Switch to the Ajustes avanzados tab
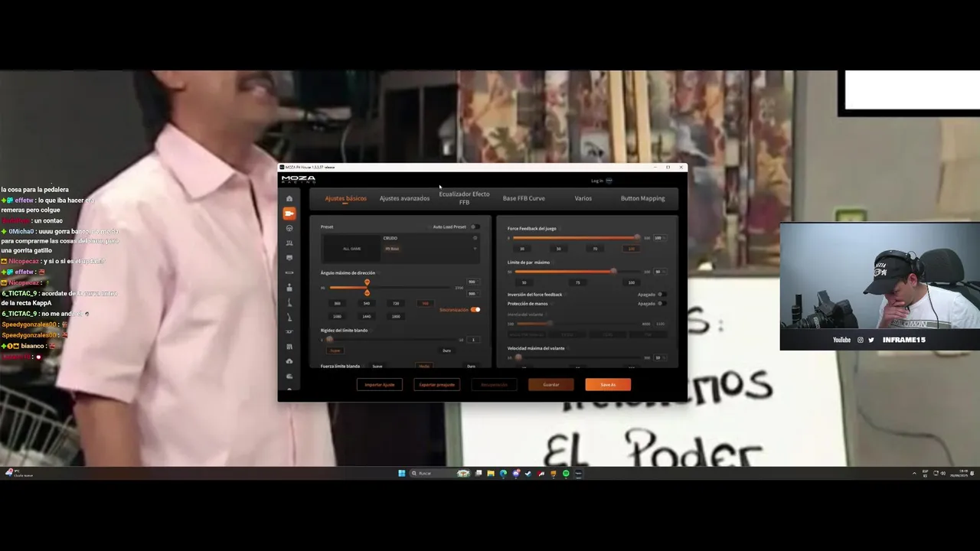980x551 pixels. (404, 198)
